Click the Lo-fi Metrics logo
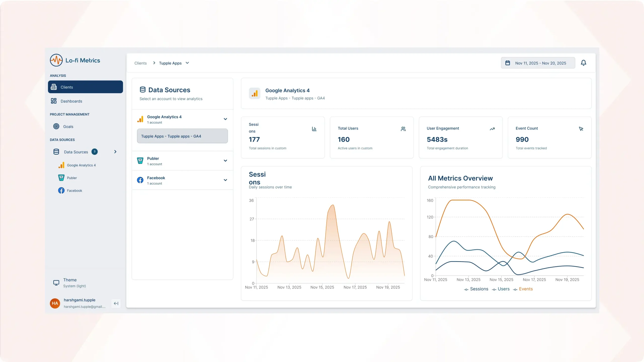This screenshot has height=362, width=644. click(56, 60)
